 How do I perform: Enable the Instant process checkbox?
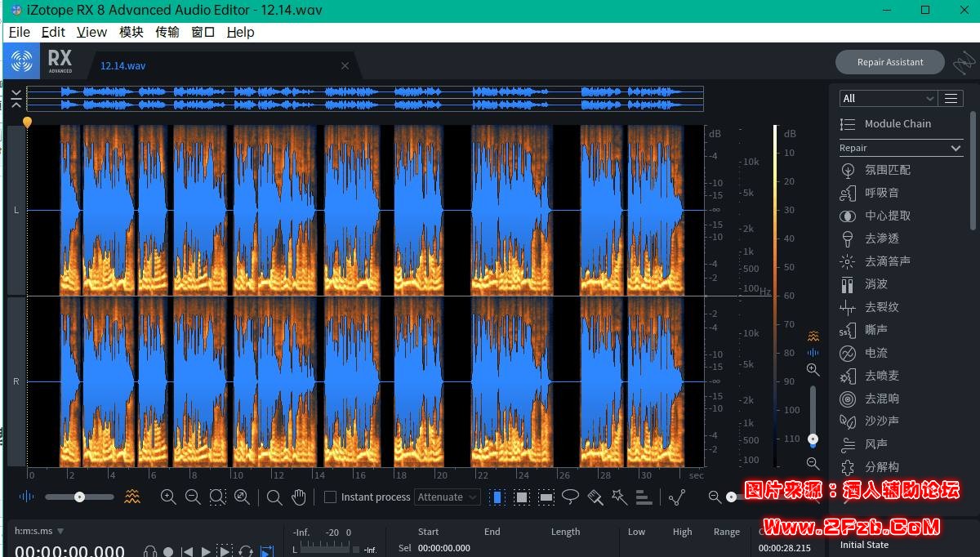[x=330, y=497]
